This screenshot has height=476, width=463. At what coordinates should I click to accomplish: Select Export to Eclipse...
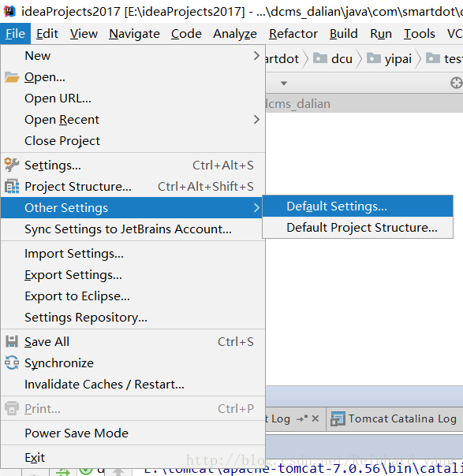point(133,296)
